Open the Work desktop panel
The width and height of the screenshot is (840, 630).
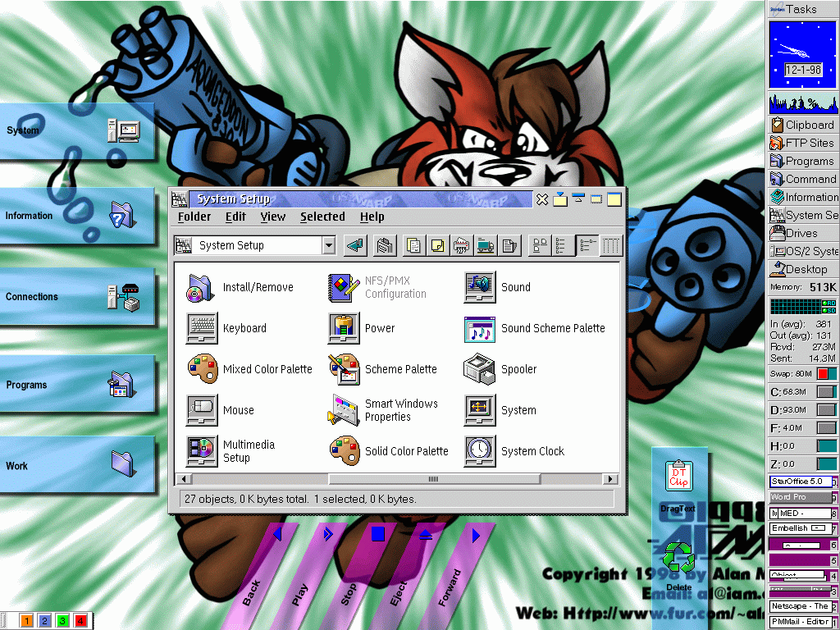pyautogui.click(x=77, y=465)
